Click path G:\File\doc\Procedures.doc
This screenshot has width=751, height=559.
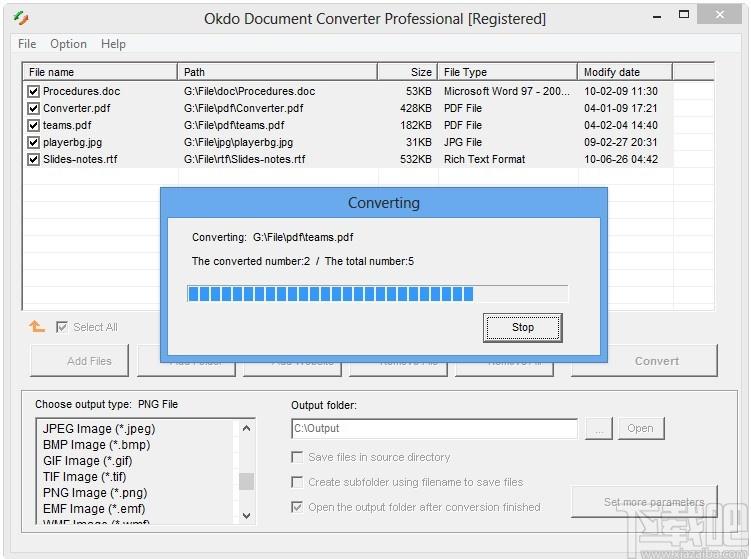coord(250,91)
